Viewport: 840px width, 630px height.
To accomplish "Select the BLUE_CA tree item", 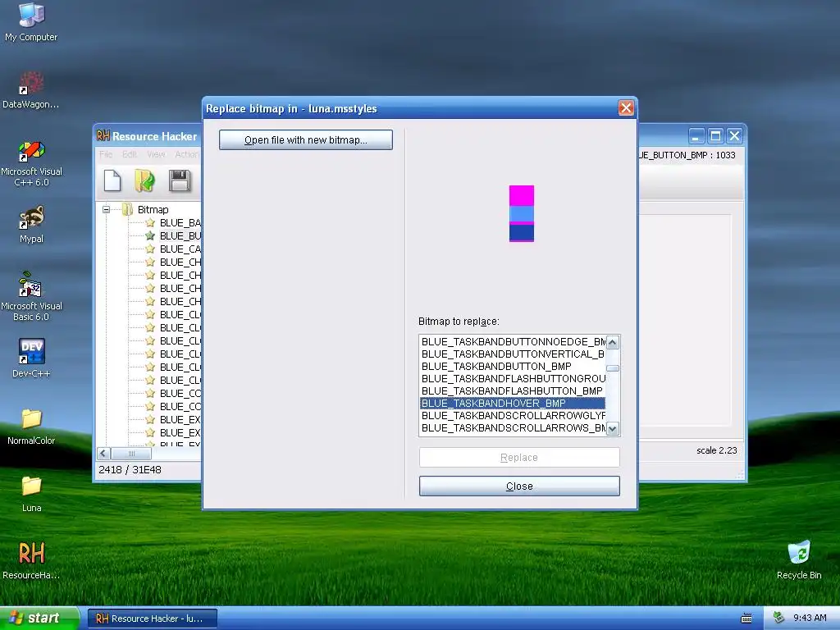I will 180,249.
